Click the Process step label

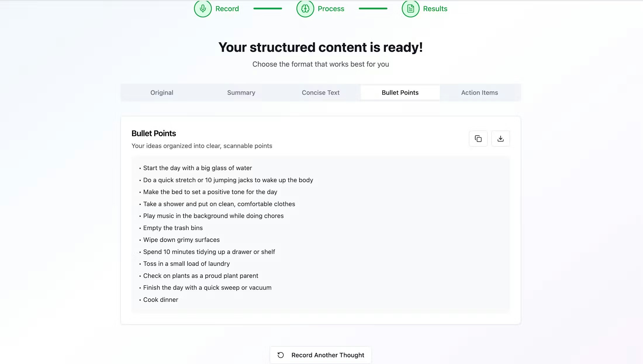(331, 9)
